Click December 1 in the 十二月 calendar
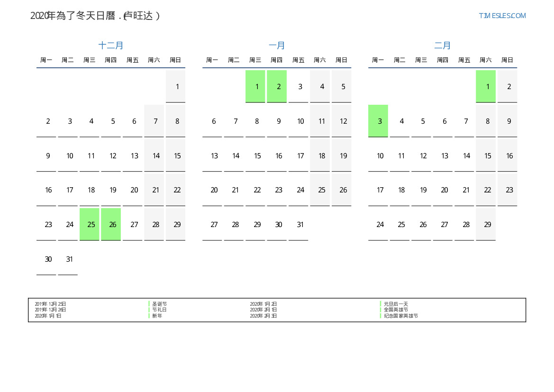This screenshot has width=554, height=392. [x=176, y=87]
